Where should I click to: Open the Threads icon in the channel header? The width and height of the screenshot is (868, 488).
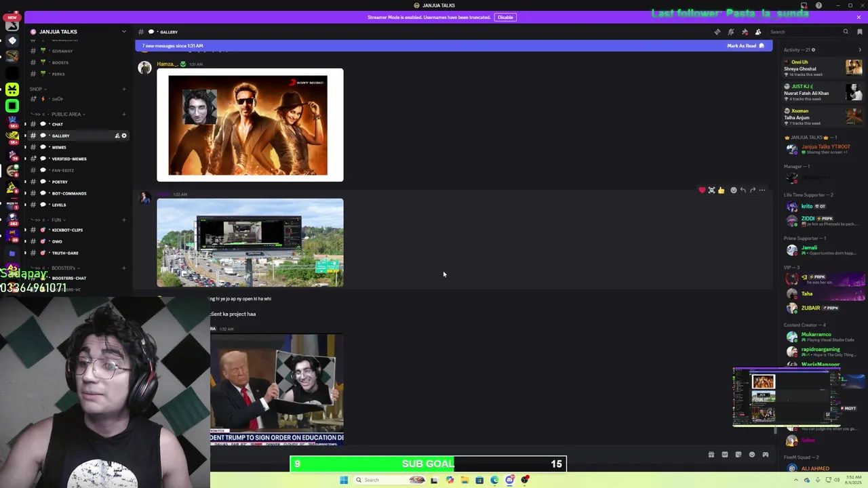click(717, 32)
